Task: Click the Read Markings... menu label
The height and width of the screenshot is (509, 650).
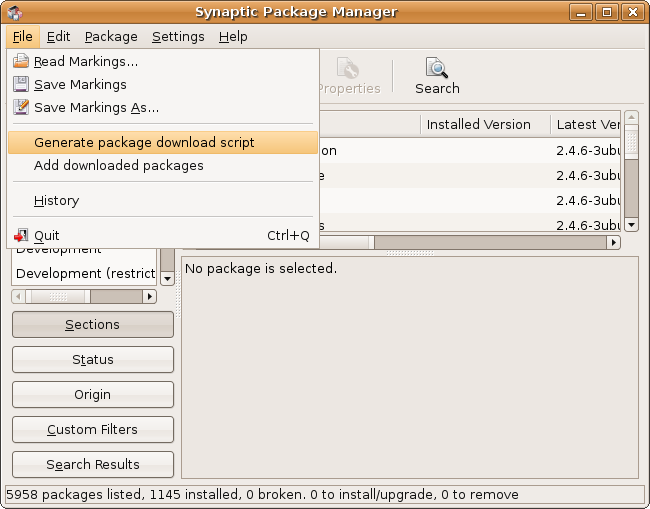Action: pyautogui.click(x=86, y=62)
